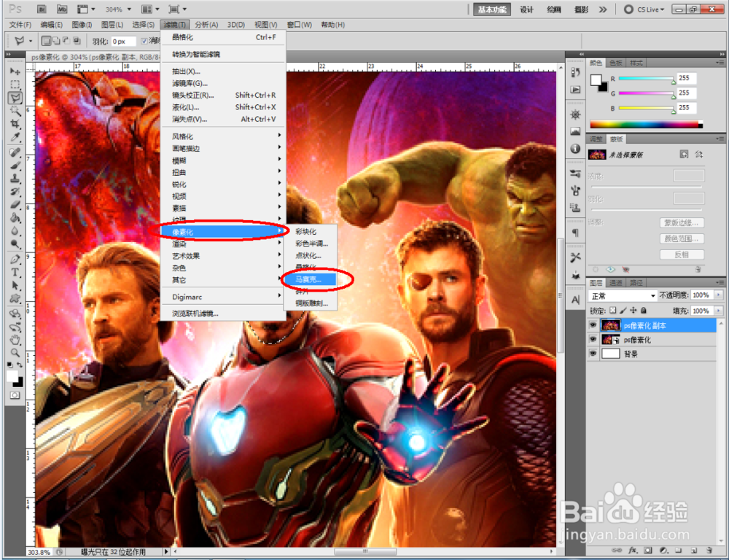This screenshot has width=729, height=560.
Task: Toggle Quick Mask mode button
Action: click(x=15, y=395)
